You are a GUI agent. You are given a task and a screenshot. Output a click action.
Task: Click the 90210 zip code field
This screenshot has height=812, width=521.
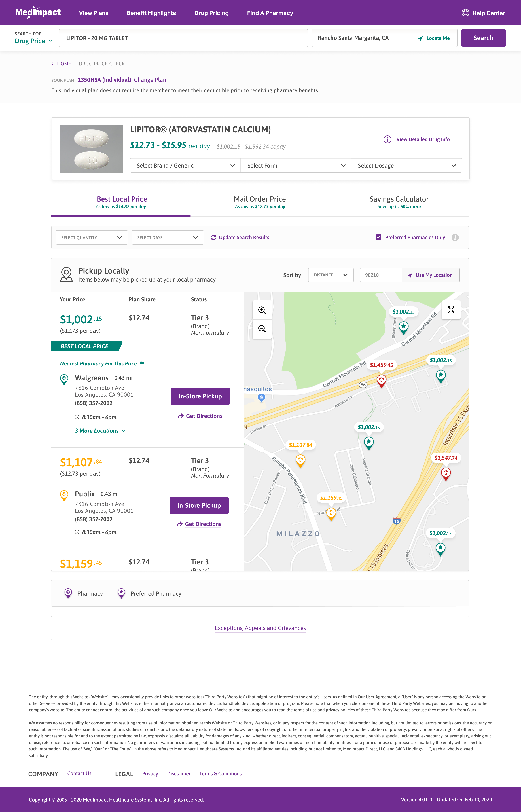381,275
